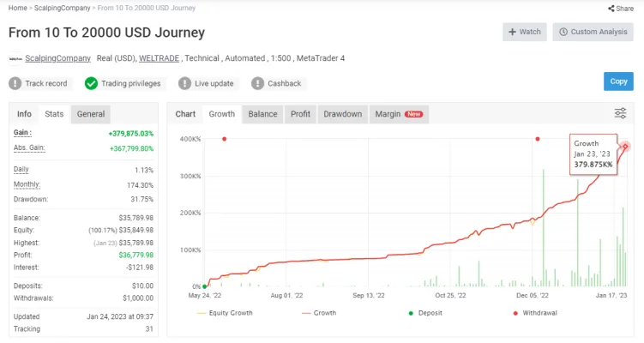The width and height of the screenshot is (644, 343).
Task: Click the clock icon in Custom Analysis
Action: coord(563,32)
